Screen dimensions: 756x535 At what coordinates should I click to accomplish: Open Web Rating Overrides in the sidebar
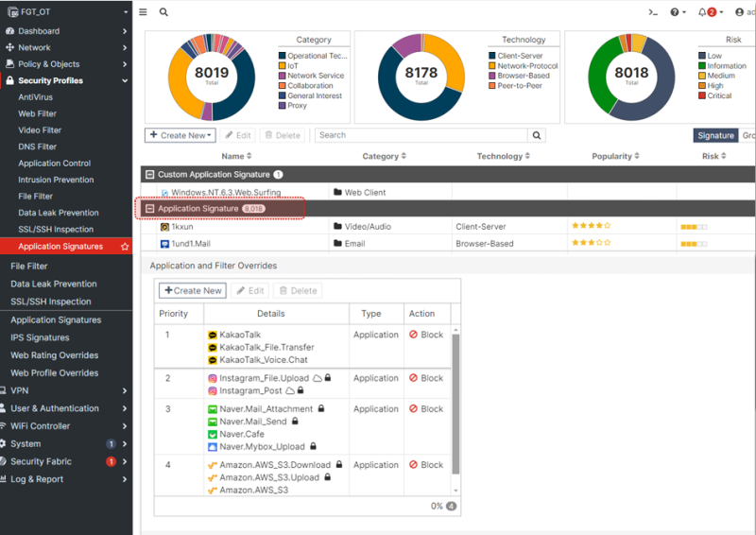coord(55,355)
